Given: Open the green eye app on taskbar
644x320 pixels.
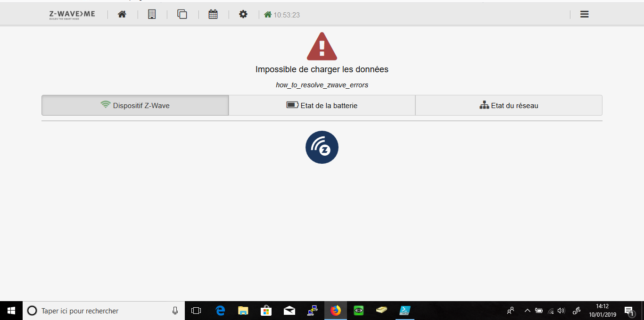Looking at the screenshot, I should tap(359, 311).
